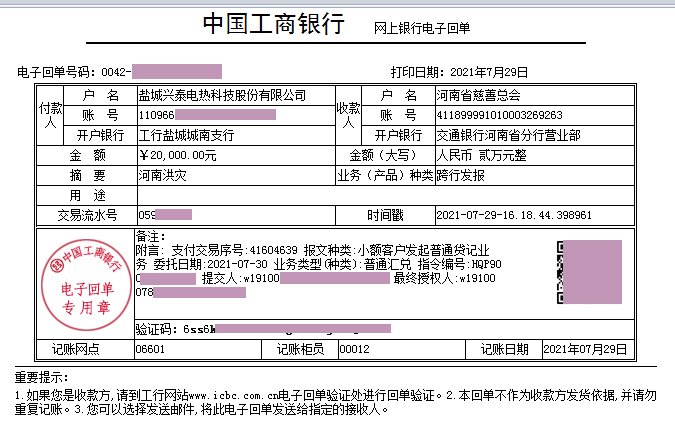
Task: Click the 收款人 row header
Action: [x=348, y=115]
